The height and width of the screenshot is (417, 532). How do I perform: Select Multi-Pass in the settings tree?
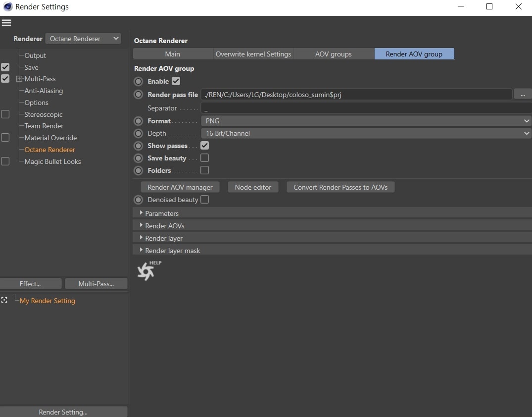click(x=40, y=79)
